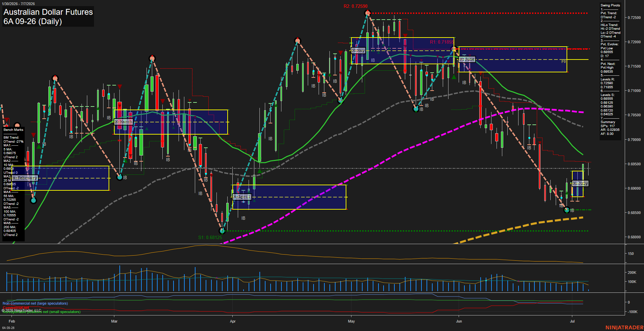Click the M:June monthly range label
This screenshot has height=331, width=644.
[467, 59]
